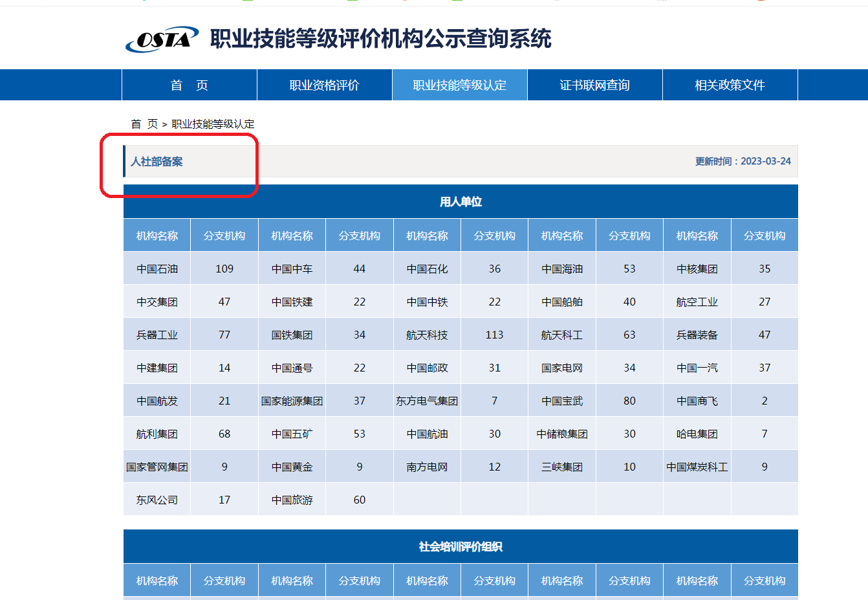Viewport: 868px width, 600px height.
Task: Click the 社会培训评价组织 table header
Action: point(461,546)
